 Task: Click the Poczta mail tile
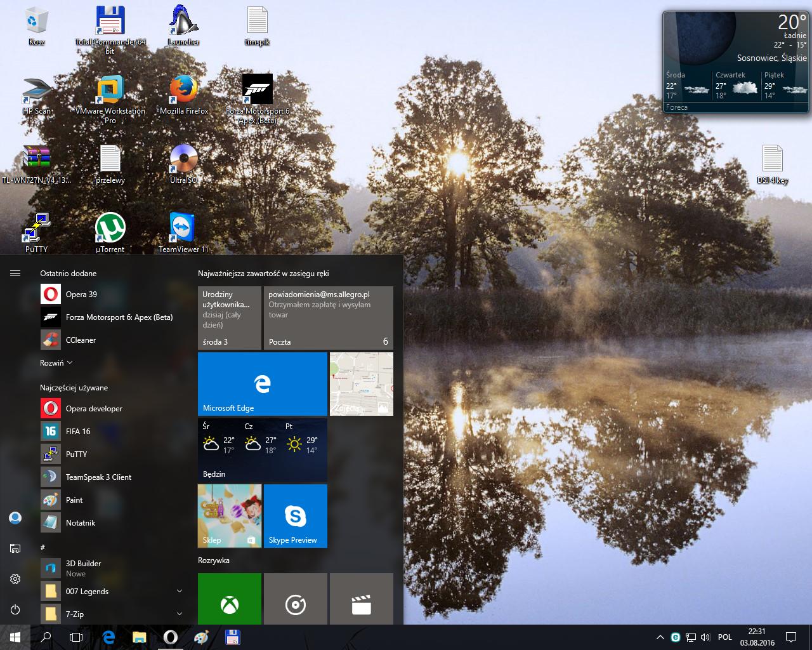click(x=328, y=317)
